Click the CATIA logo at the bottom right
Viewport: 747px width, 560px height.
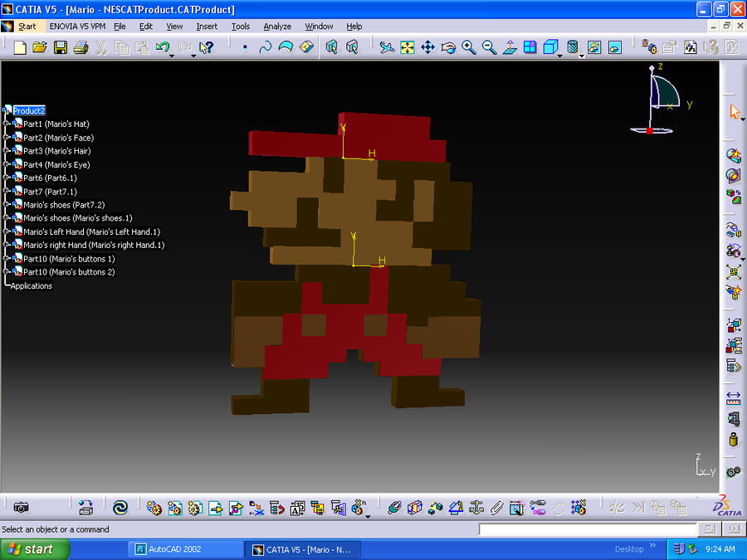point(729,506)
